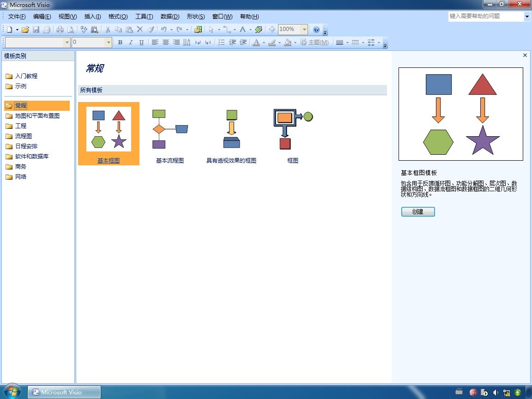Open the Undo history dropdown arrow
532x399 pixels.
(x=171, y=30)
